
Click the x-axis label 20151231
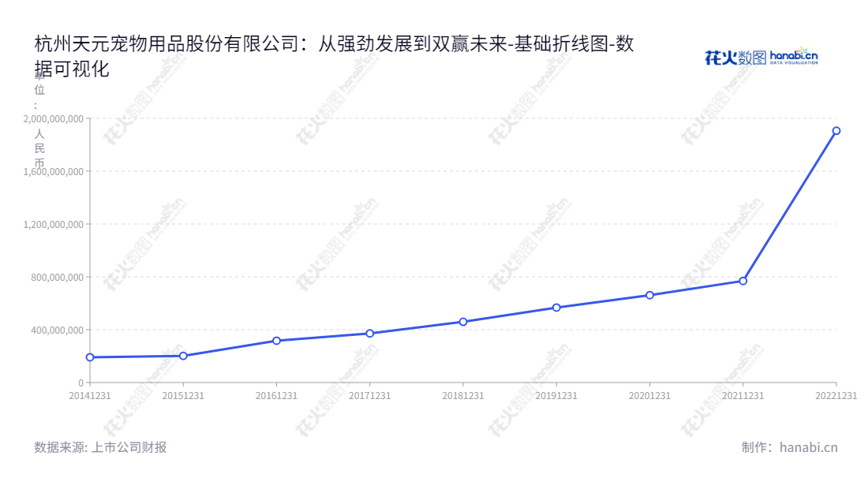[x=183, y=396]
